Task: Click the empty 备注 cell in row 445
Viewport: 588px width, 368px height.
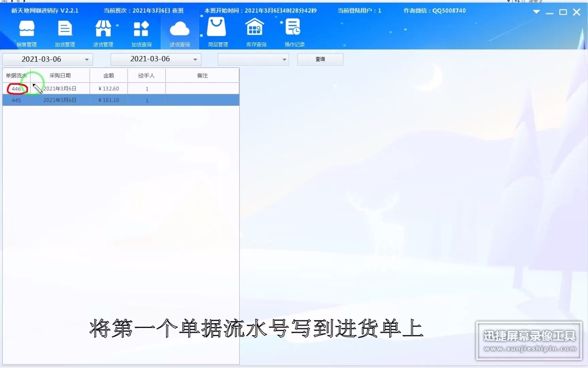Action: click(x=202, y=100)
